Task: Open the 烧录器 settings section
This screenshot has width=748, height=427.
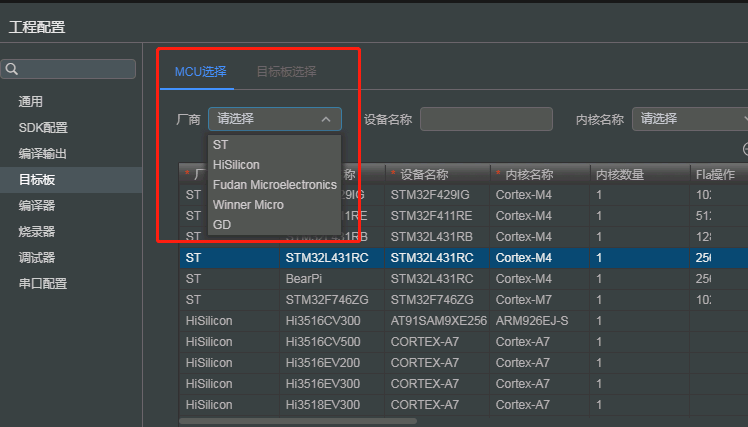Action: pos(37,232)
